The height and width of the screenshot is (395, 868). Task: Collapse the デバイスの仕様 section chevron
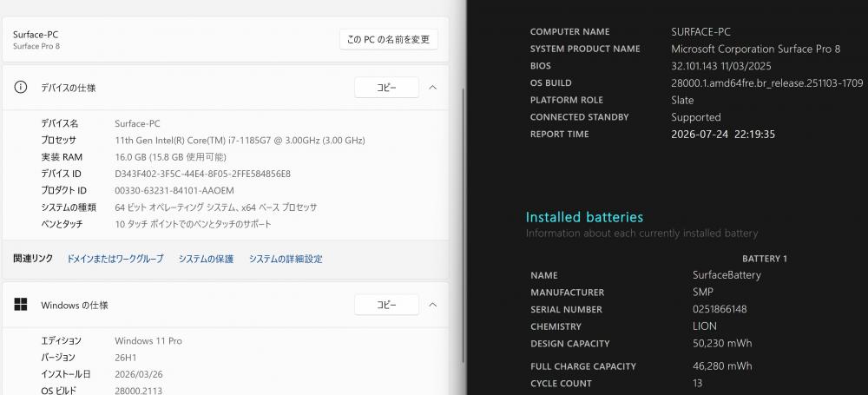(x=433, y=88)
